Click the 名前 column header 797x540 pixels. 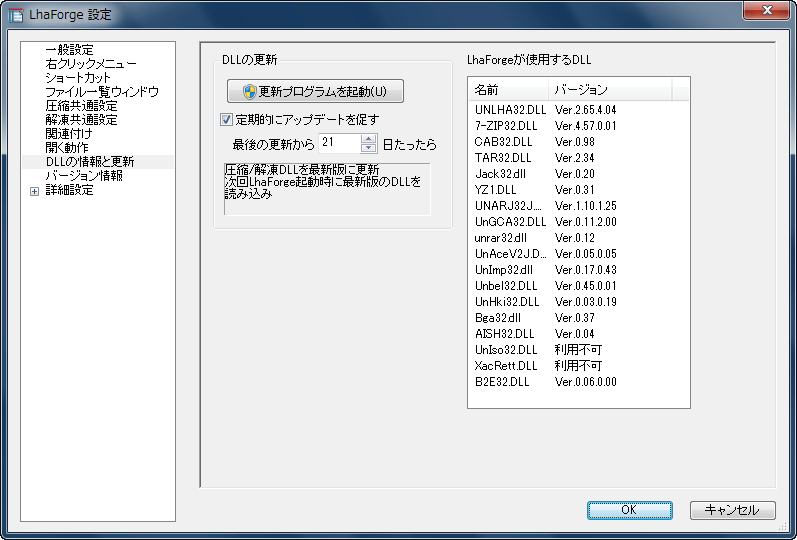(508, 89)
